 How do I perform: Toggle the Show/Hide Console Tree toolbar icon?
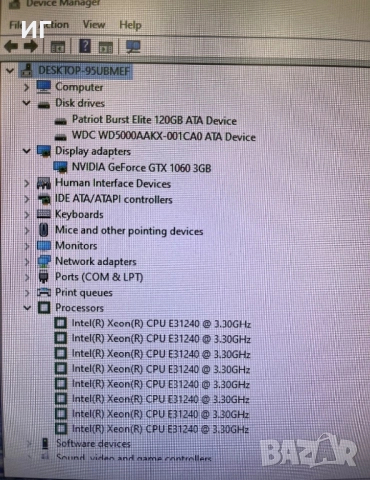pyautogui.click(x=58, y=47)
